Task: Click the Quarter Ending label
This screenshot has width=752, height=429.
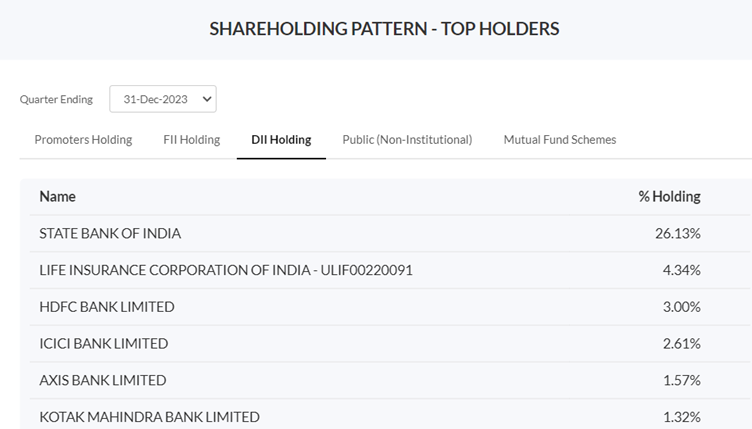Action: (x=56, y=99)
